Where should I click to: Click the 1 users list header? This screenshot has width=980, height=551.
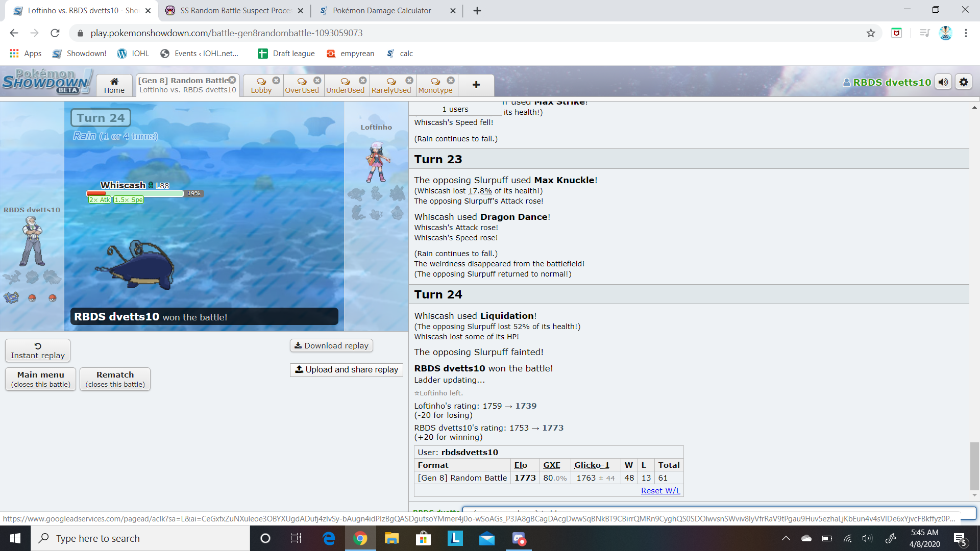coord(455,109)
